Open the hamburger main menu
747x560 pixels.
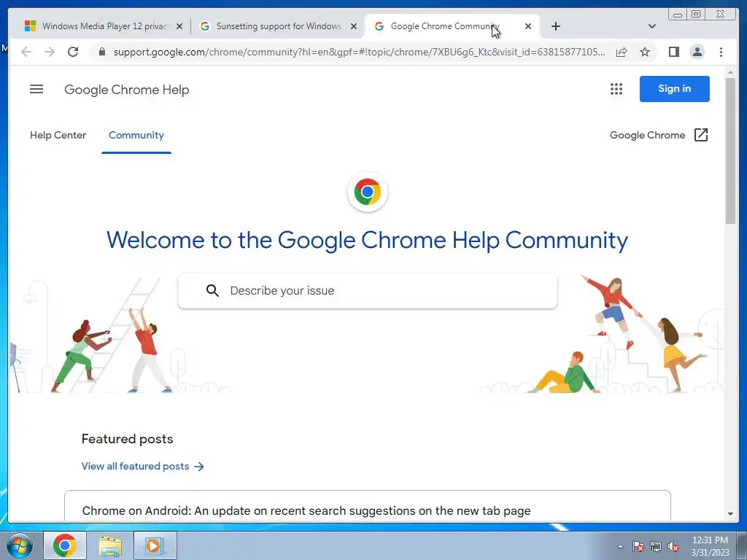point(36,89)
